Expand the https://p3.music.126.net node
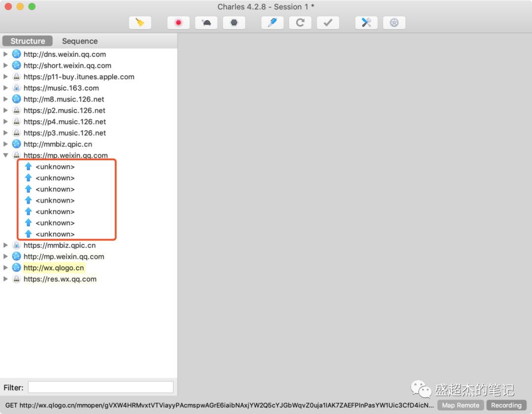The image size is (532, 414). click(x=5, y=133)
